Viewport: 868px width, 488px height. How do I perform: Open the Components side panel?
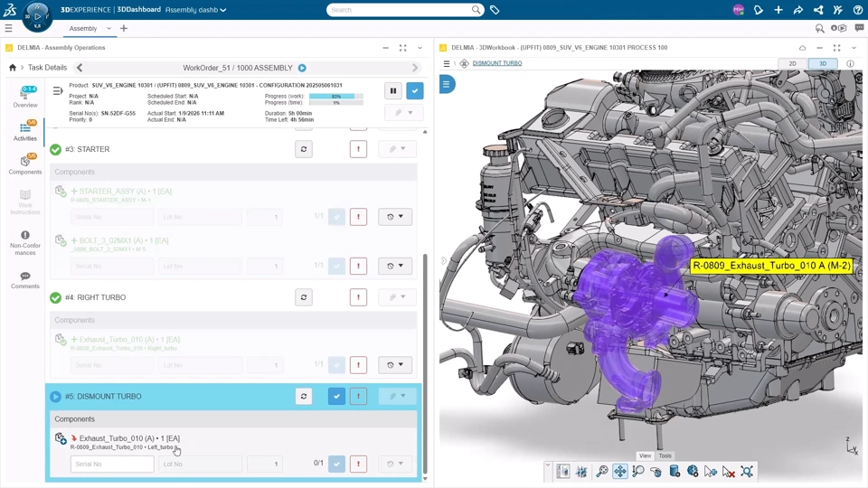[25, 164]
